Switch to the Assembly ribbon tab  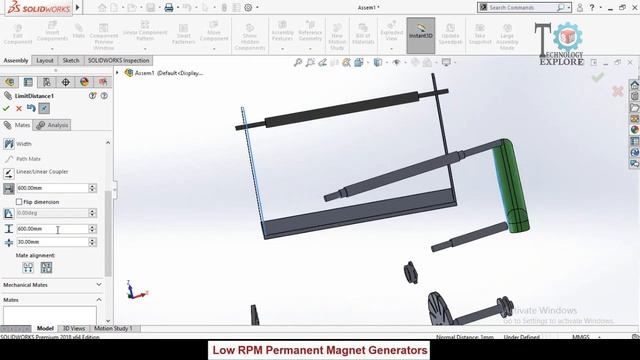tap(16, 60)
